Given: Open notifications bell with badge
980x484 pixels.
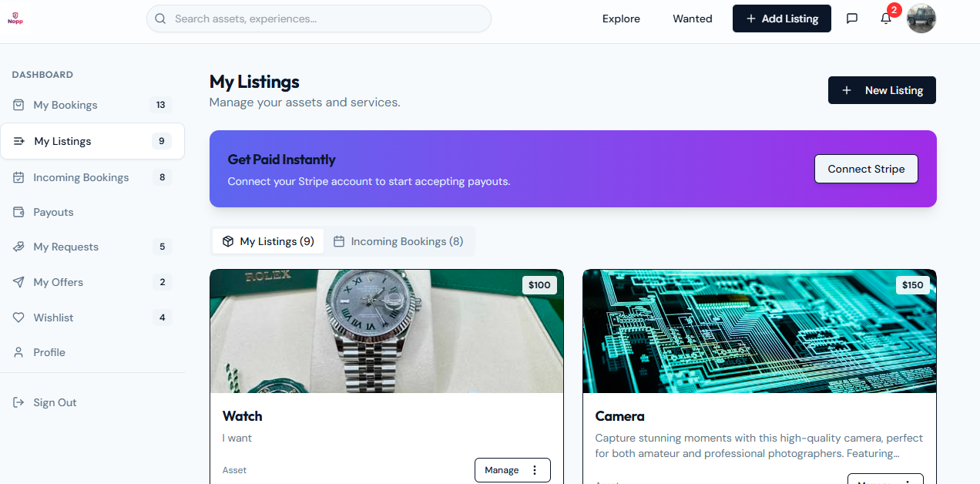Looking at the screenshot, I should click(886, 18).
